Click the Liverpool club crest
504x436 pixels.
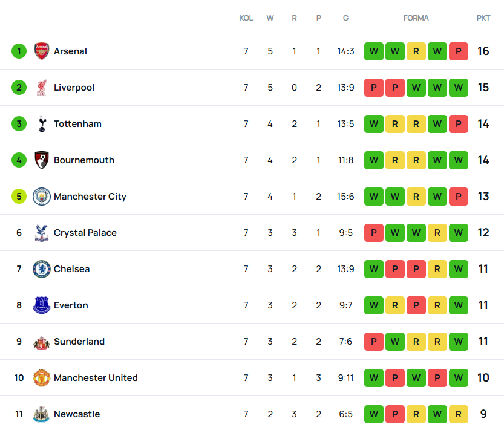tap(41, 88)
